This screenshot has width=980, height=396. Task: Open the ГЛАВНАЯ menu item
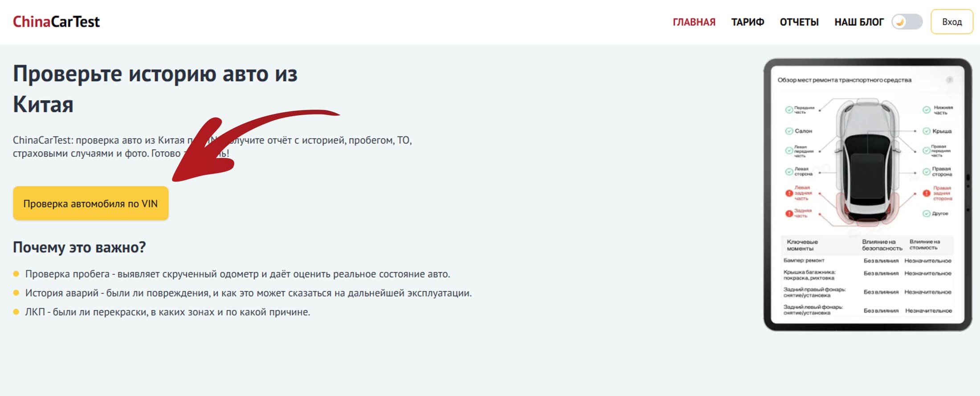(x=694, y=22)
